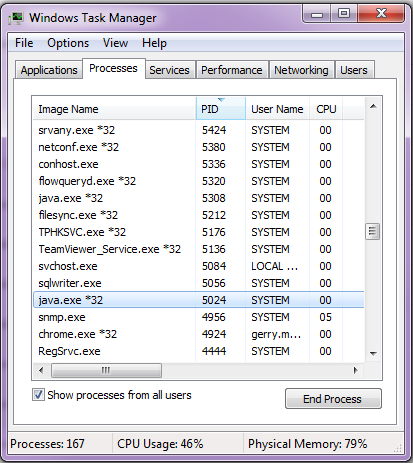Screen dimensions: 413x463
Task: Click PID value 5084
Action: (x=214, y=266)
